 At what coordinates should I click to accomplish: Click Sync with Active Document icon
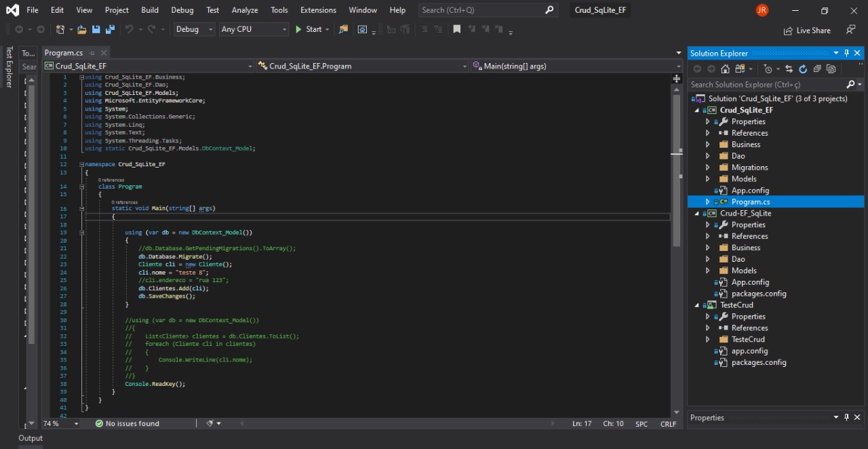tap(789, 69)
